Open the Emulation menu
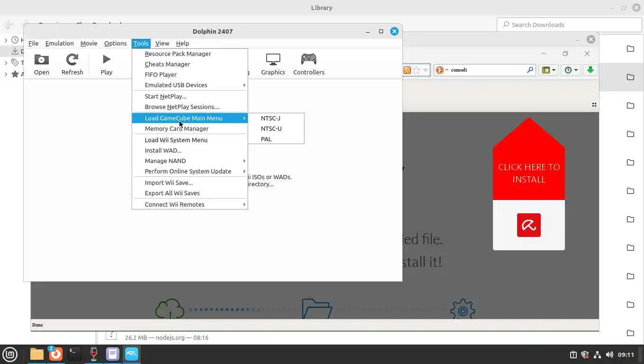The width and height of the screenshot is (644, 364). (59, 43)
